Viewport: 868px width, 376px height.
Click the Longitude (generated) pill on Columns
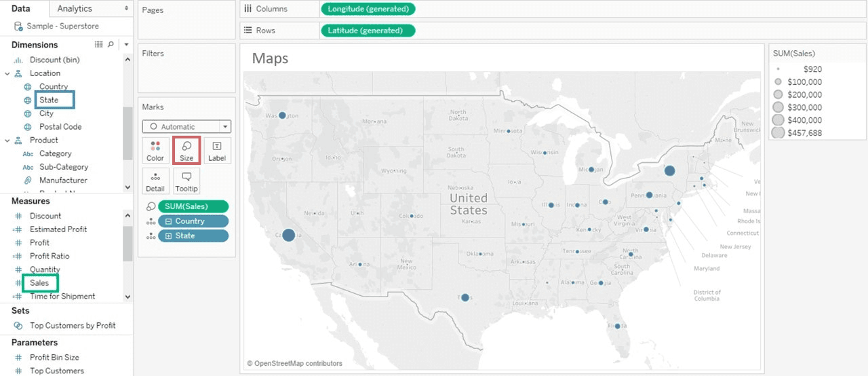368,9
